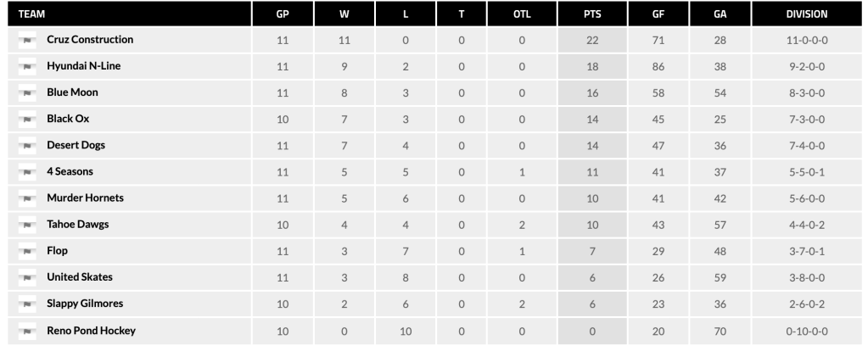Open the Tahoe Dawgs team link

point(77,225)
